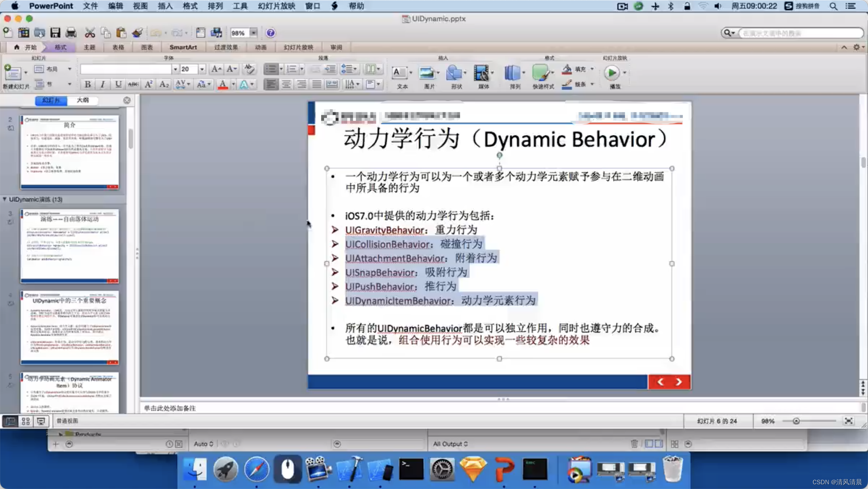This screenshot has width=868, height=489.
Task: Click the Copy icon in toolbar
Action: coord(106,33)
